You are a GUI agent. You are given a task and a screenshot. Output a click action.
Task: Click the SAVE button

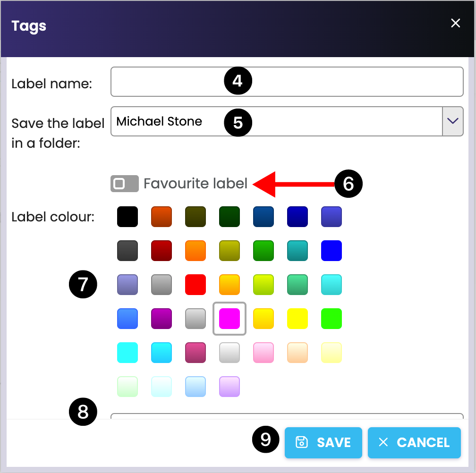click(x=323, y=442)
